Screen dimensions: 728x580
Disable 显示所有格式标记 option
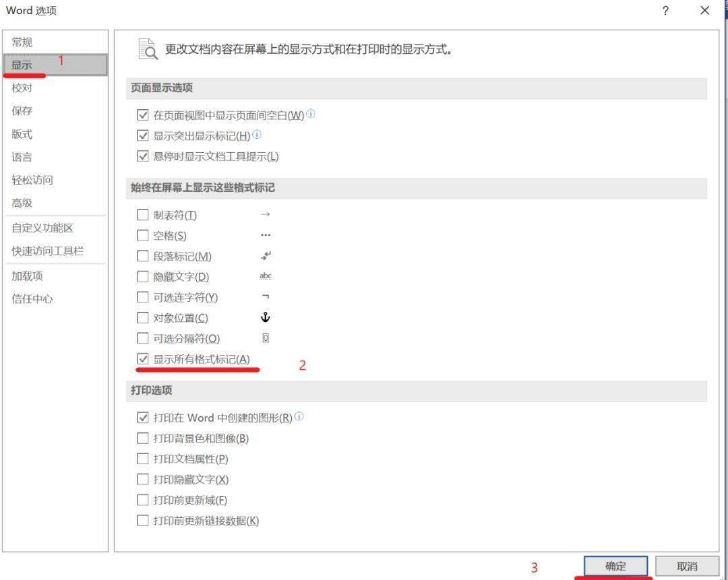point(142,358)
